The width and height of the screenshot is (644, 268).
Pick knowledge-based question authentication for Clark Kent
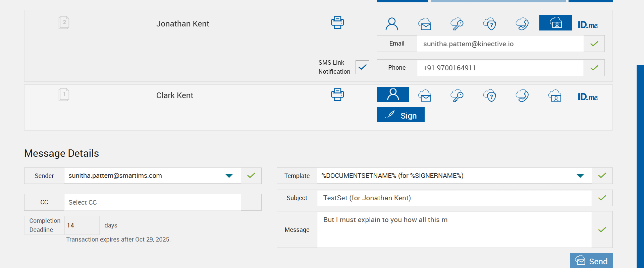tap(490, 96)
